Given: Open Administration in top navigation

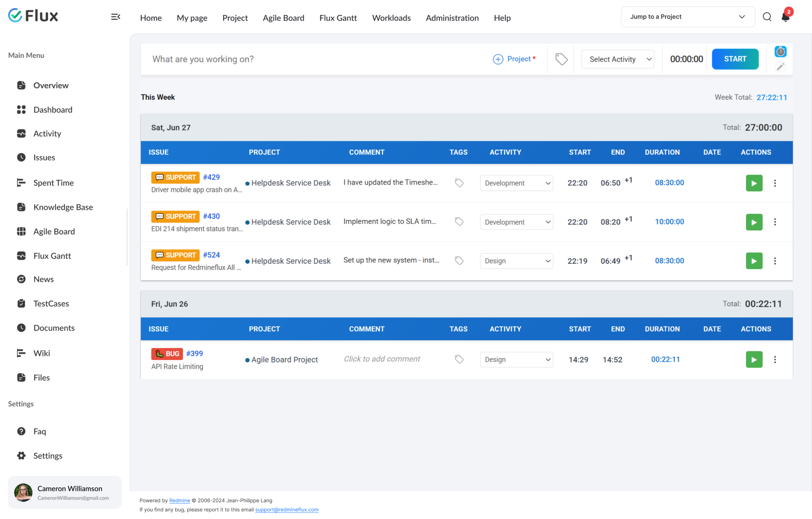Looking at the screenshot, I should point(452,18).
